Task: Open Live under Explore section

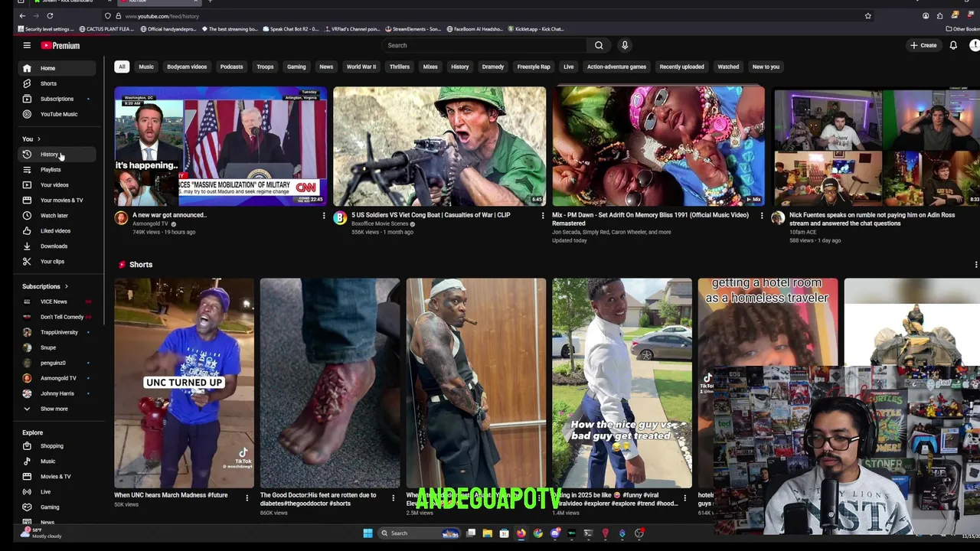Action: point(58,491)
